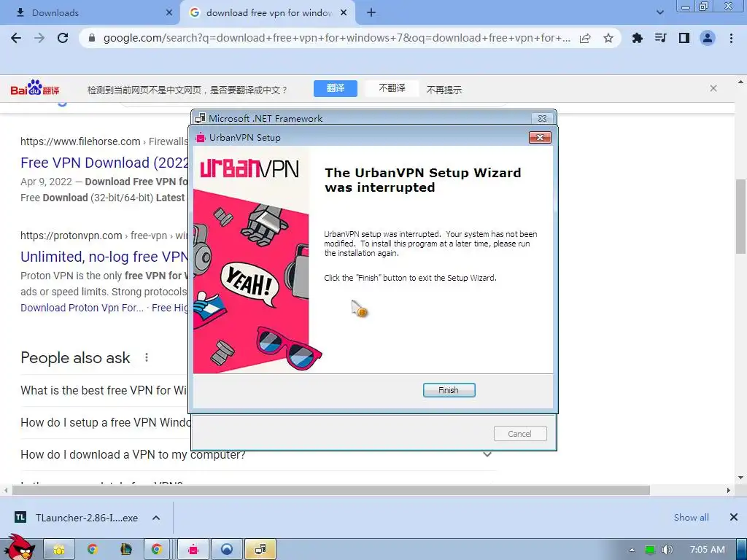Open Free VPN Download filehorse result
The image size is (747, 560).
(x=104, y=163)
